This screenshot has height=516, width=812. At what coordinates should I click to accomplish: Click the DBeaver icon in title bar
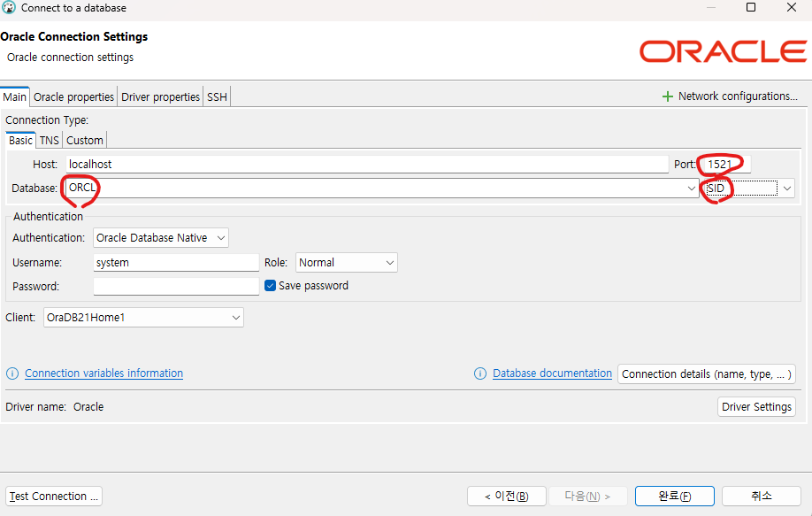tap(9, 8)
